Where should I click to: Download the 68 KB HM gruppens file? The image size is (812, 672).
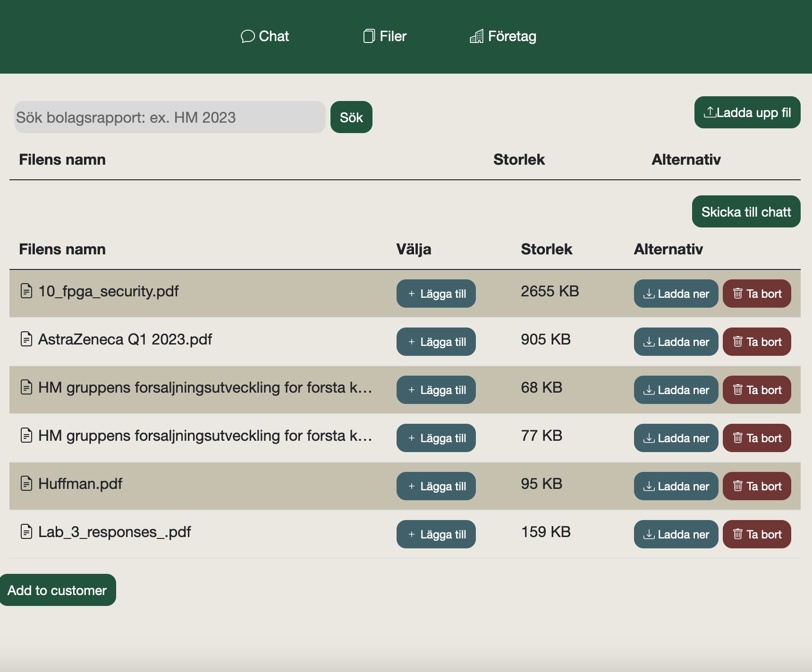tap(676, 390)
